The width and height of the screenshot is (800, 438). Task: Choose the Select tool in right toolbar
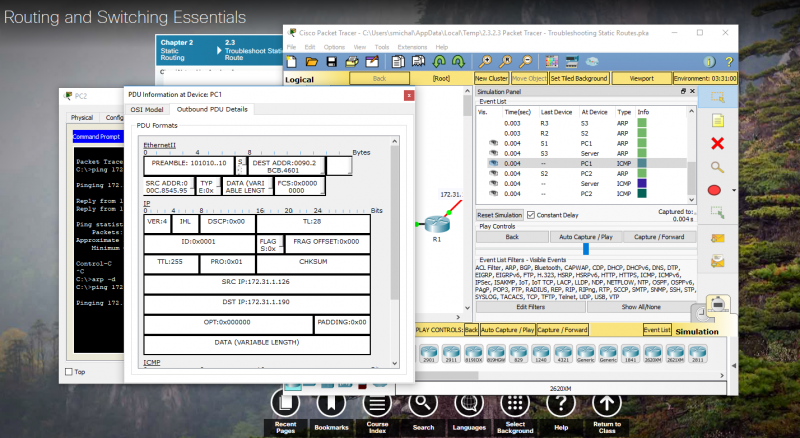(718, 97)
